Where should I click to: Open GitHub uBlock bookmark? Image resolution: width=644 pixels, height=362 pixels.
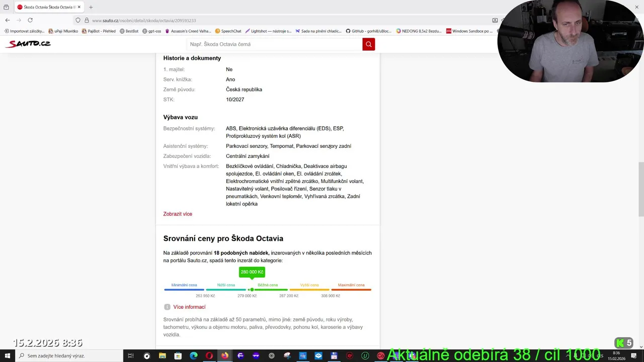pyautogui.click(x=368, y=31)
